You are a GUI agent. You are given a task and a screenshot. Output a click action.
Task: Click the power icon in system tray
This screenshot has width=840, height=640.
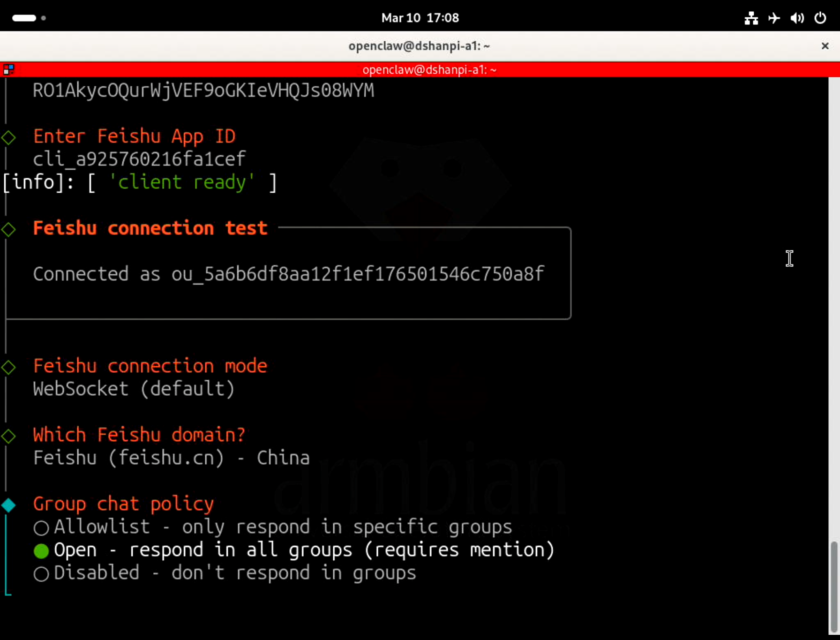click(820, 18)
